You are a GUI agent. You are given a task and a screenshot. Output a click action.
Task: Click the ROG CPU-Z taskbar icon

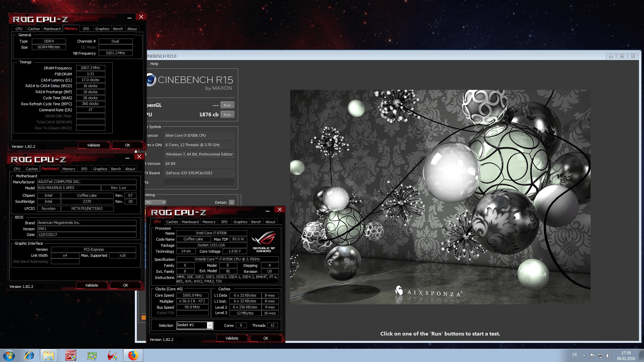(70, 355)
